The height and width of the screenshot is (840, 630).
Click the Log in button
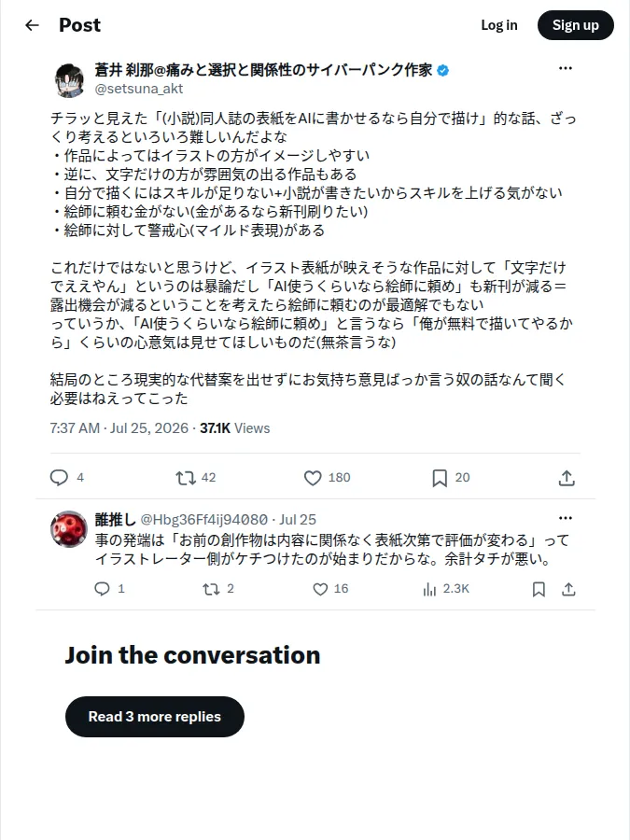tap(498, 25)
